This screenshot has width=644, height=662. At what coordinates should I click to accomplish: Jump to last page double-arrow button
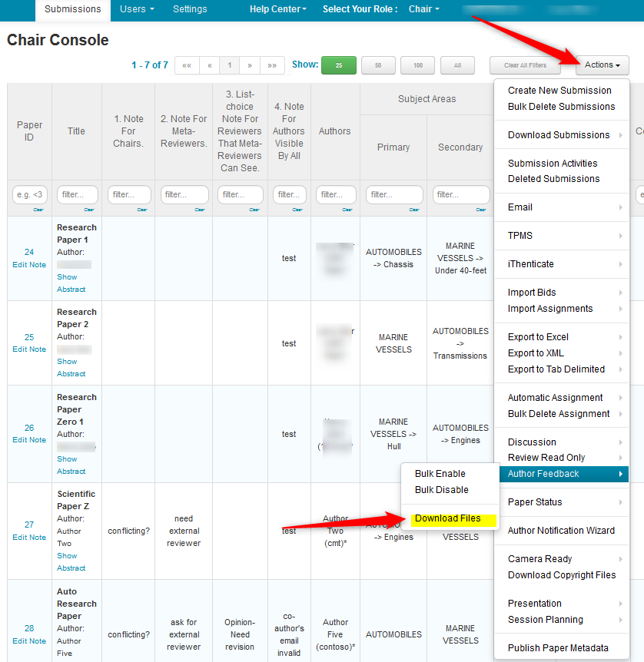[272, 66]
